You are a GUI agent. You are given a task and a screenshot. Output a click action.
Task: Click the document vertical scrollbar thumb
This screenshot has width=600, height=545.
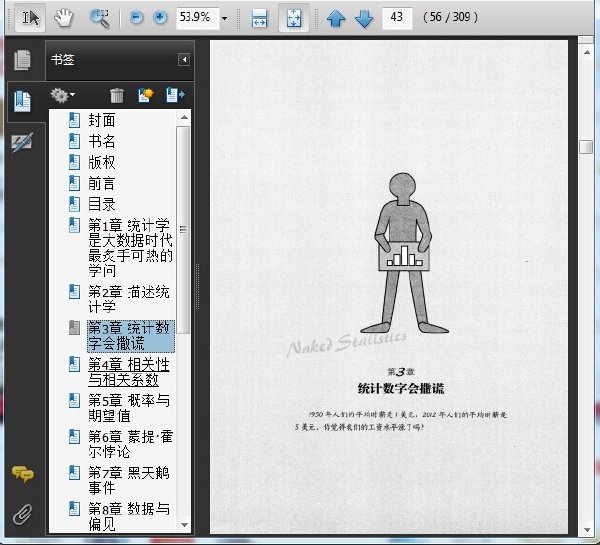(x=586, y=147)
